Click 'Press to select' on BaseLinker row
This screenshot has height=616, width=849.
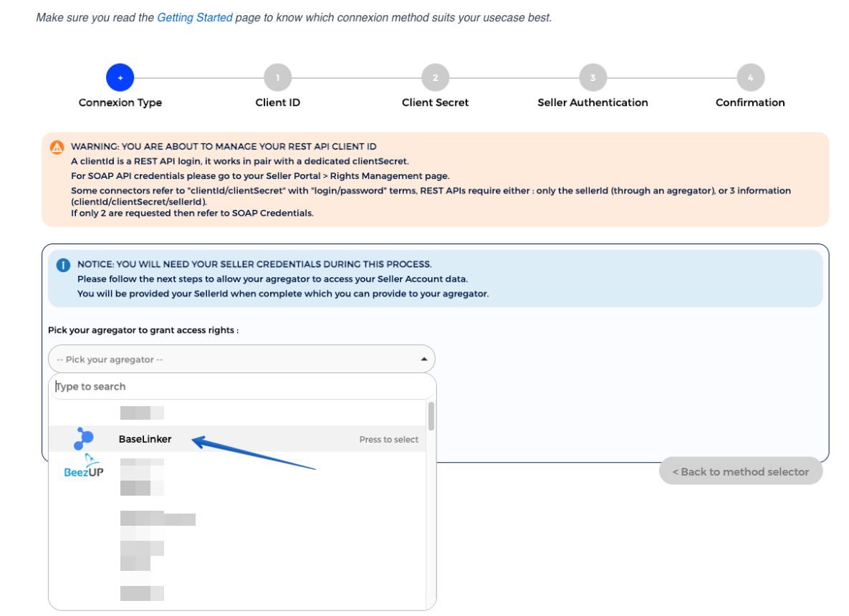pyautogui.click(x=388, y=440)
